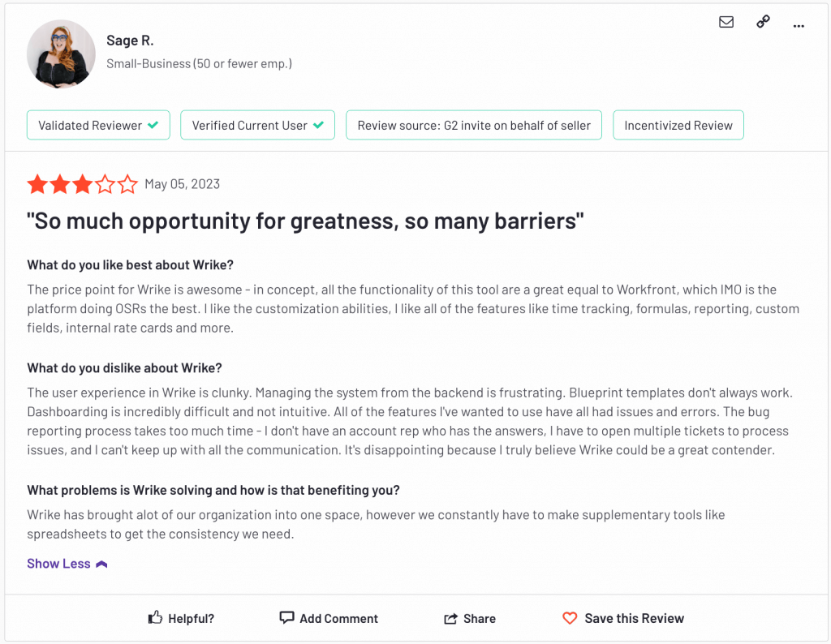Select the Verified Current User badge
Viewport: 831px width, 644px height.
click(x=257, y=125)
